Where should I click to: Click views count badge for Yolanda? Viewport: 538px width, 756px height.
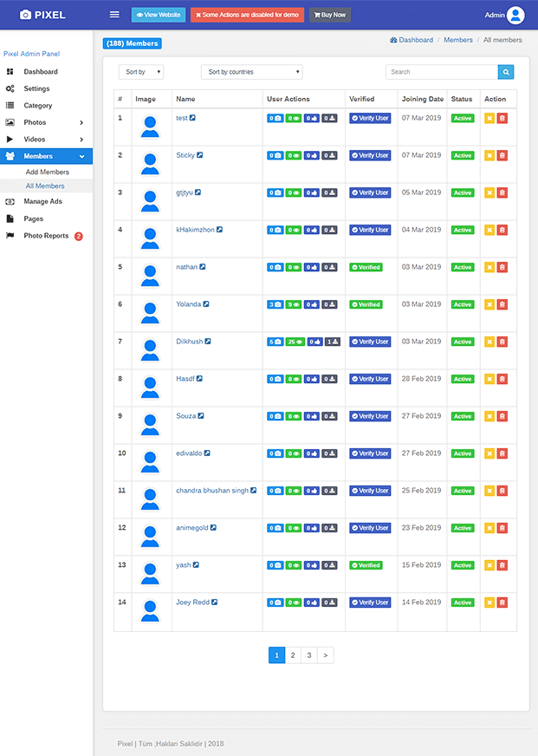[x=294, y=304]
